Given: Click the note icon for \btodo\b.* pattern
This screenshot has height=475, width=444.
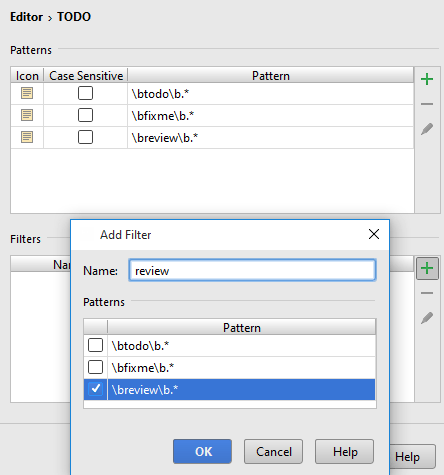Looking at the screenshot, I should [x=27, y=93].
